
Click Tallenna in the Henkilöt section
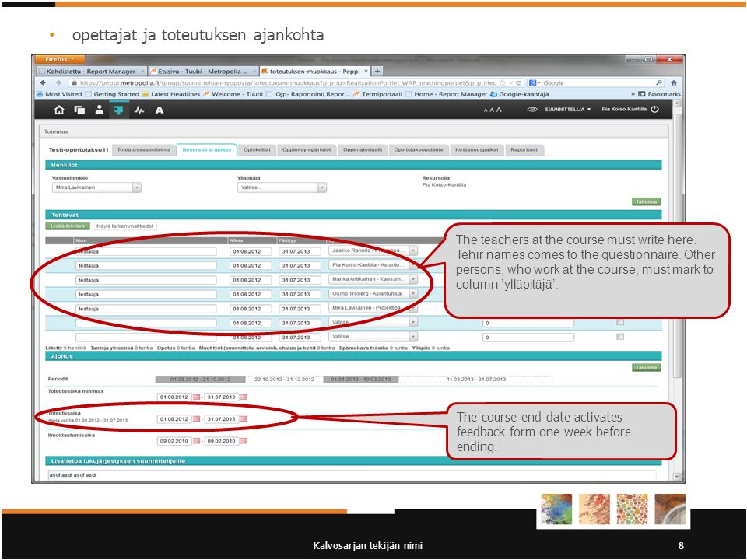pos(646,202)
